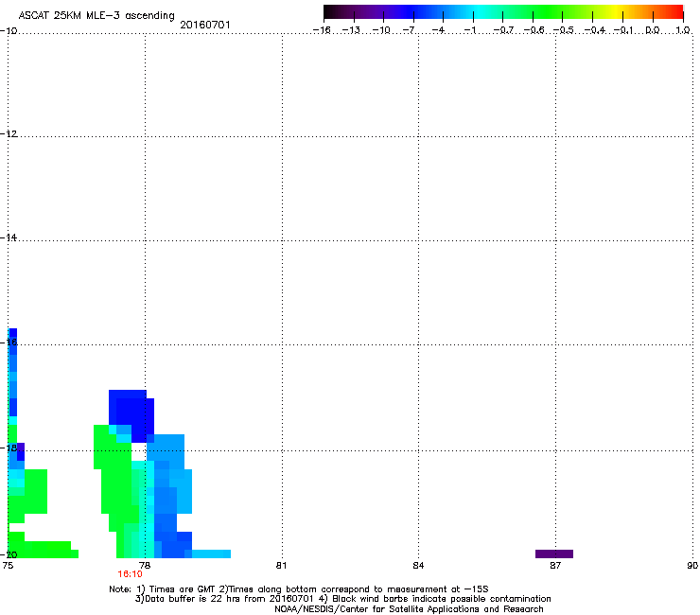Click the cyan section of the color scale bar
The width and height of the screenshot is (700, 615).
tap(480, 12)
